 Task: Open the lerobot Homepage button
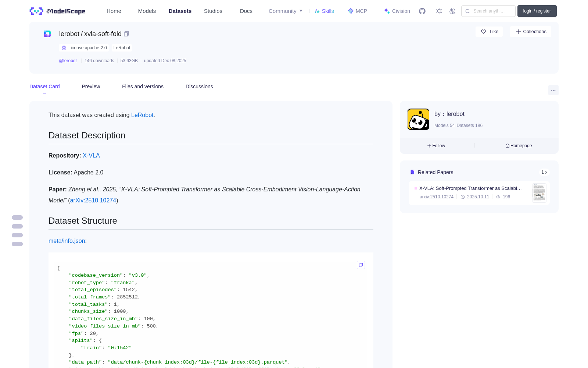(x=519, y=146)
